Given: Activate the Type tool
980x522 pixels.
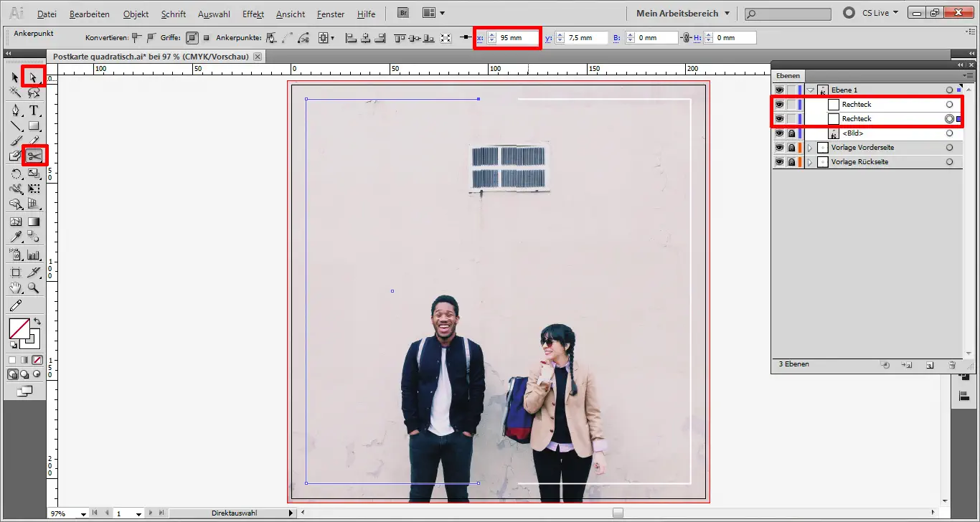Looking at the screenshot, I should pyautogui.click(x=34, y=110).
